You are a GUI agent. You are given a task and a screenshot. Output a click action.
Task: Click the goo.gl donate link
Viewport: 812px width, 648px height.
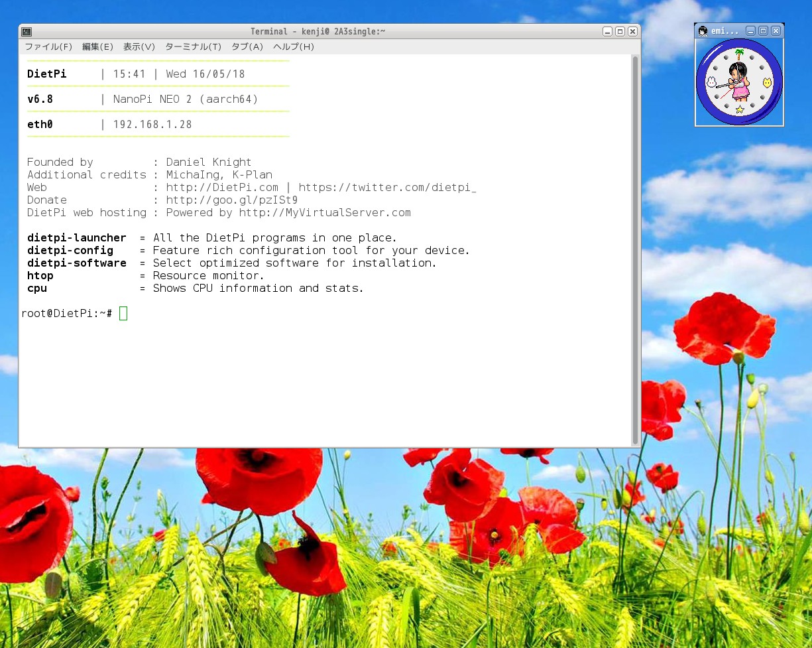(231, 200)
